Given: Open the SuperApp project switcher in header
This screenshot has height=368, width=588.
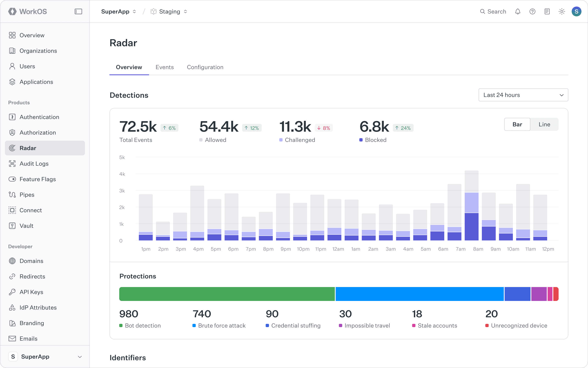Looking at the screenshot, I should [119, 11].
